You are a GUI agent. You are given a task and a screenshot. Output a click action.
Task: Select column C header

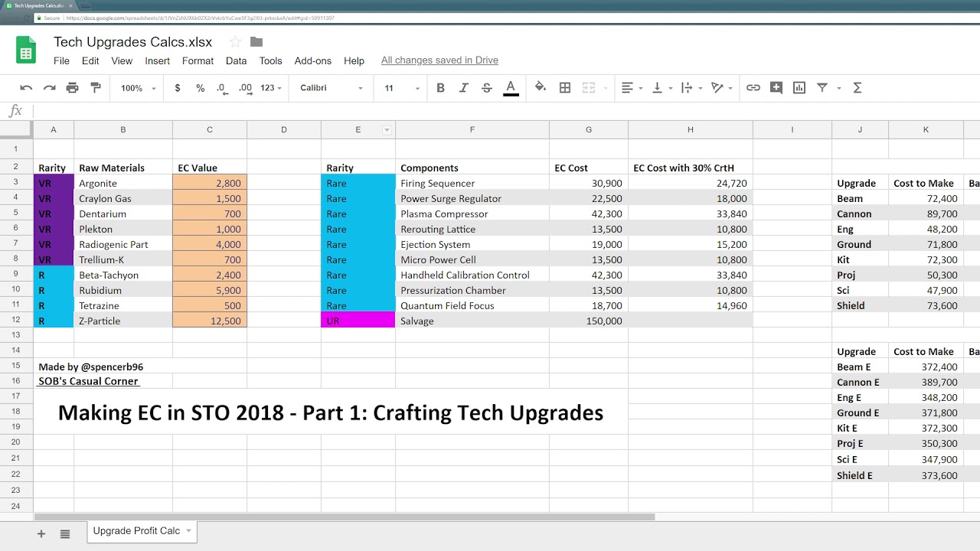pyautogui.click(x=210, y=129)
